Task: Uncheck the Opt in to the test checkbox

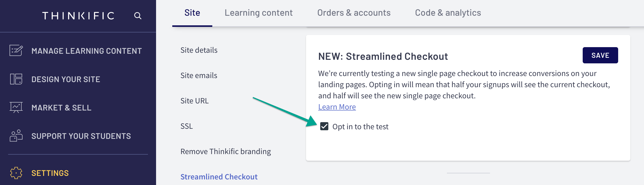Action: coord(324,126)
